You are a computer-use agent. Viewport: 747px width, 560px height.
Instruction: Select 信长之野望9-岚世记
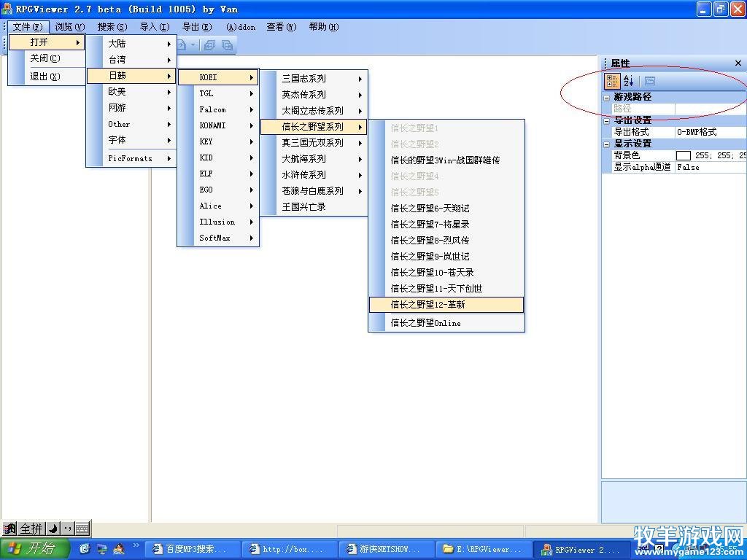[446, 257]
